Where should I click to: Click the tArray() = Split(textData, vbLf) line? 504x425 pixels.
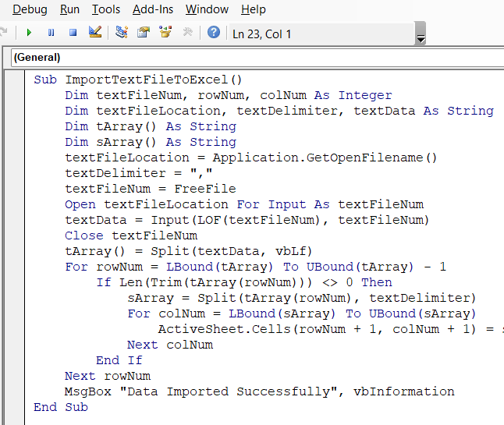pyautogui.click(x=188, y=251)
